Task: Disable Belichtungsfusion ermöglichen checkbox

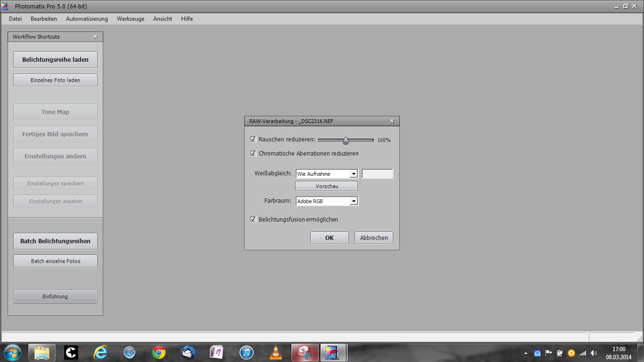Action: [x=253, y=219]
